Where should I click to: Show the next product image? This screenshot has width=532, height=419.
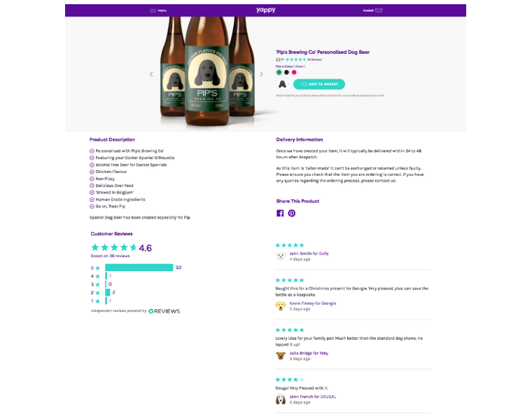(x=262, y=74)
